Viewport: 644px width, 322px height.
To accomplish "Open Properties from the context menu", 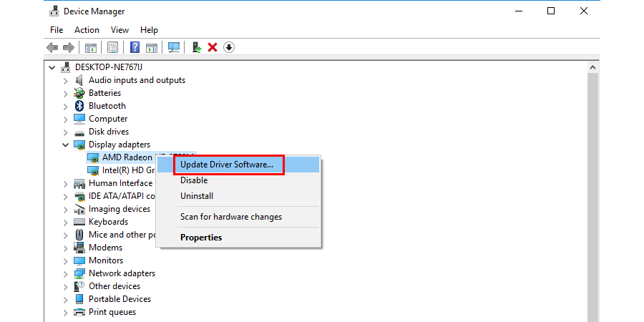I will (x=238, y=238).
